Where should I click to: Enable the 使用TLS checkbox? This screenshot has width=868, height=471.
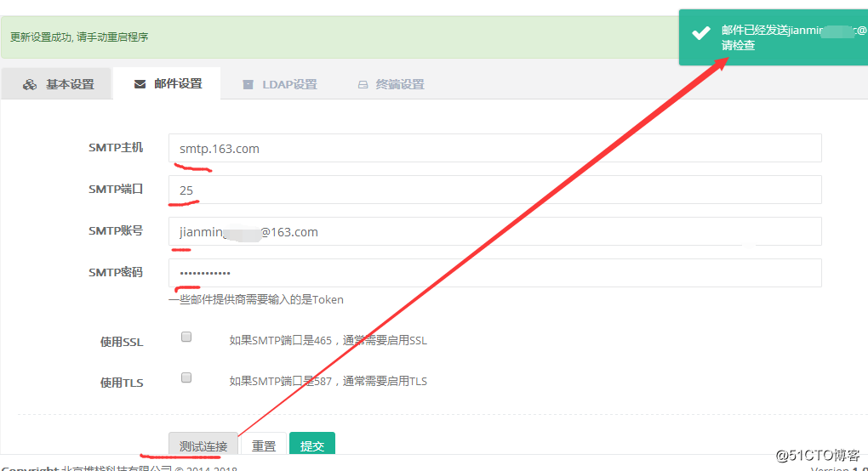pyautogui.click(x=186, y=377)
